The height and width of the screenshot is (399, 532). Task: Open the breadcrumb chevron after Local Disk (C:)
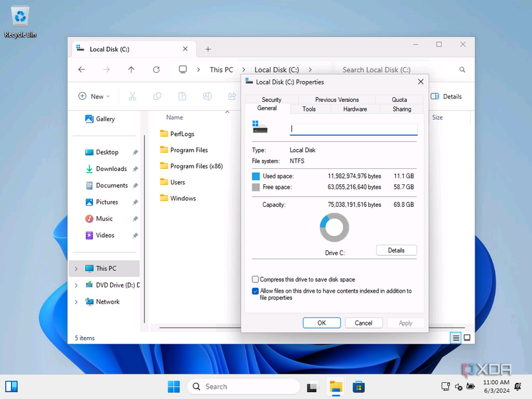point(310,69)
